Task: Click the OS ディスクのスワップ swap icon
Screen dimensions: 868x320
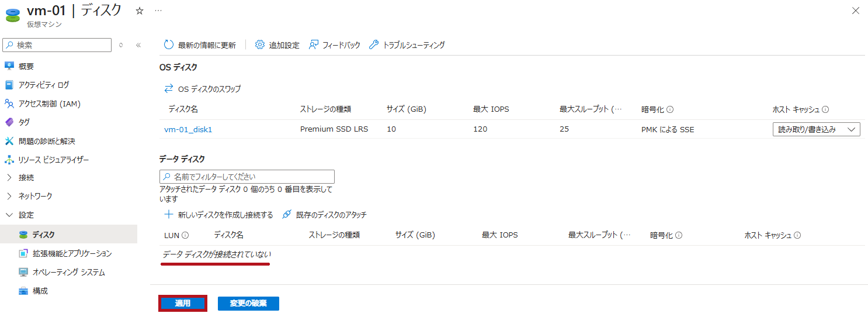Action: pos(169,89)
